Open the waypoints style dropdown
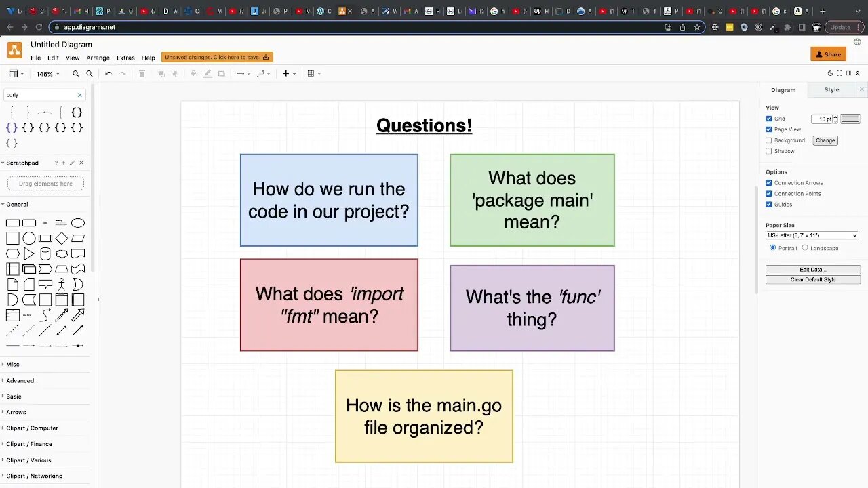Viewport: 868px width, 488px height. [x=264, y=74]
